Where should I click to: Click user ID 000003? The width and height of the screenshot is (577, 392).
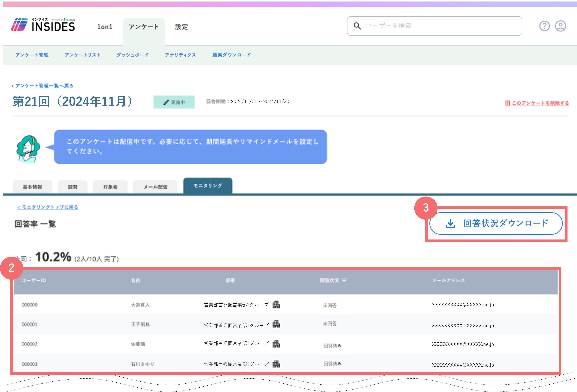(30, 364)
